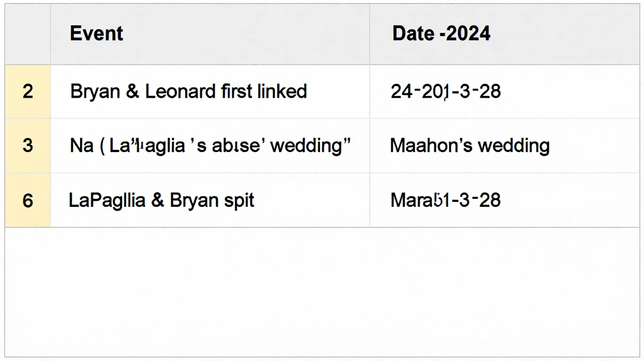Click bottom border of row header 6
644x361 pixels.
(x=28, y=227)
